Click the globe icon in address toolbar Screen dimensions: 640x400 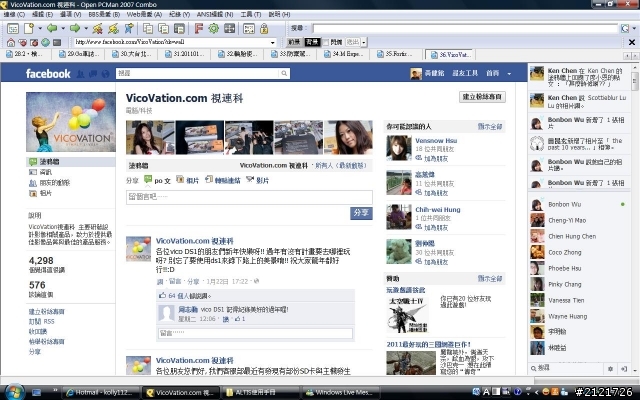coord(46,42)
